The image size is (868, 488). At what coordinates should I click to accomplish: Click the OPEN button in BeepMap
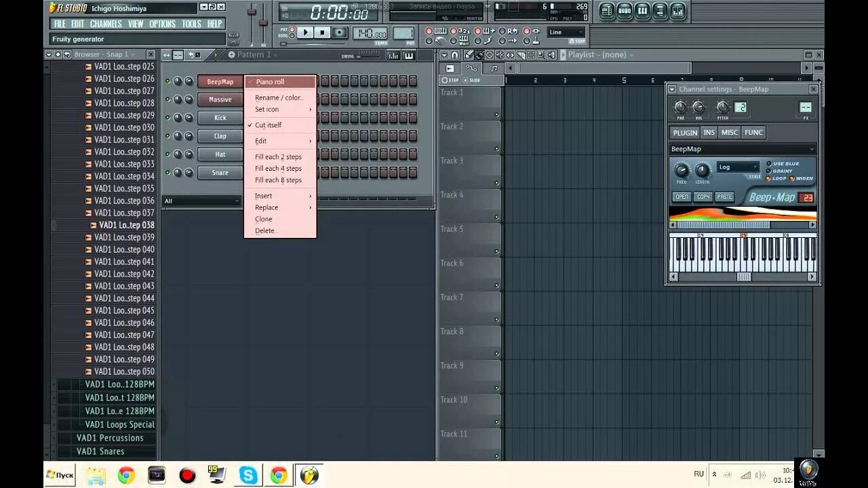point(682,197)
